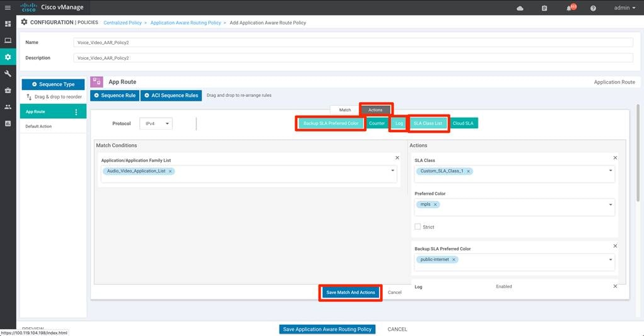Add ACI Sequence Rules
The image size is (644, 336).
pyautogui.click(x=171, y=95)
